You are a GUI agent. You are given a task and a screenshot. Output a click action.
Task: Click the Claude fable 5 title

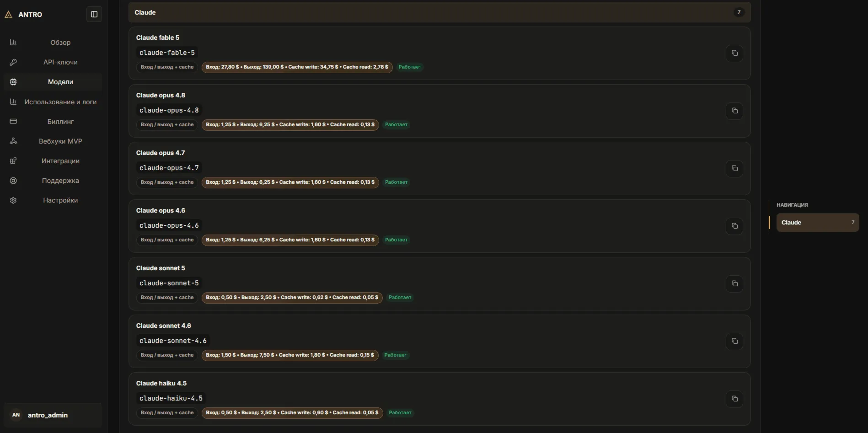[158, 37]
